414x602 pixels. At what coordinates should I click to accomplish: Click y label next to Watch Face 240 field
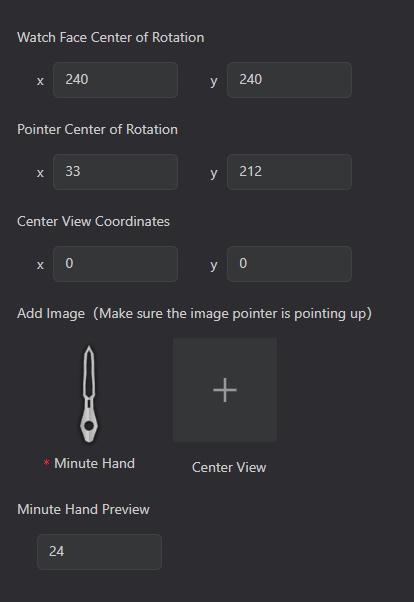pyautogui.click(x=214, y=82)
